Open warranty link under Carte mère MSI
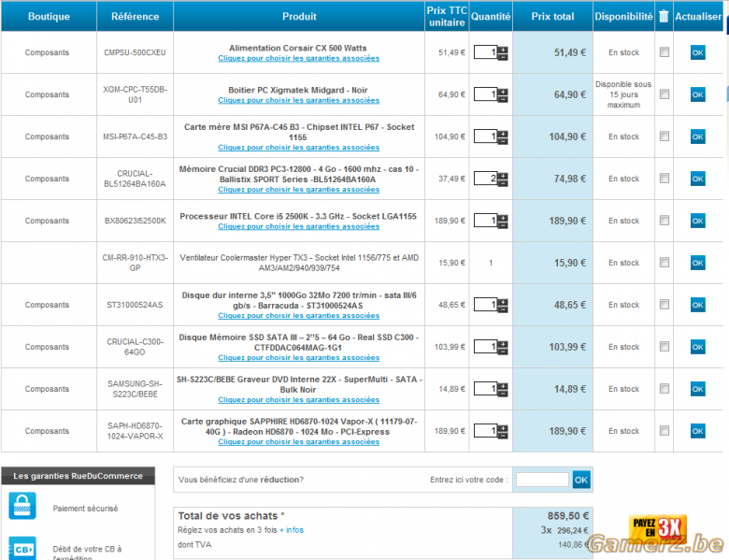The image size is (729, 560). tap(298, 148)
